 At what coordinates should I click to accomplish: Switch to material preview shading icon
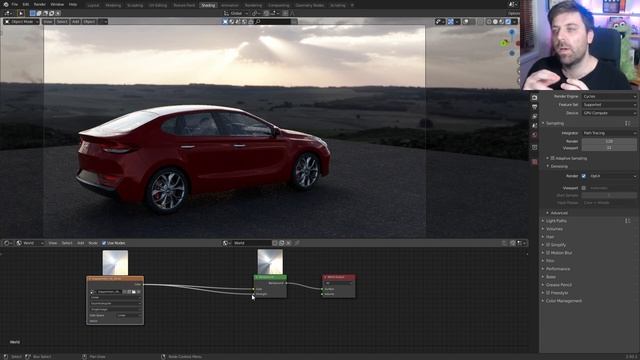(502, 21)
